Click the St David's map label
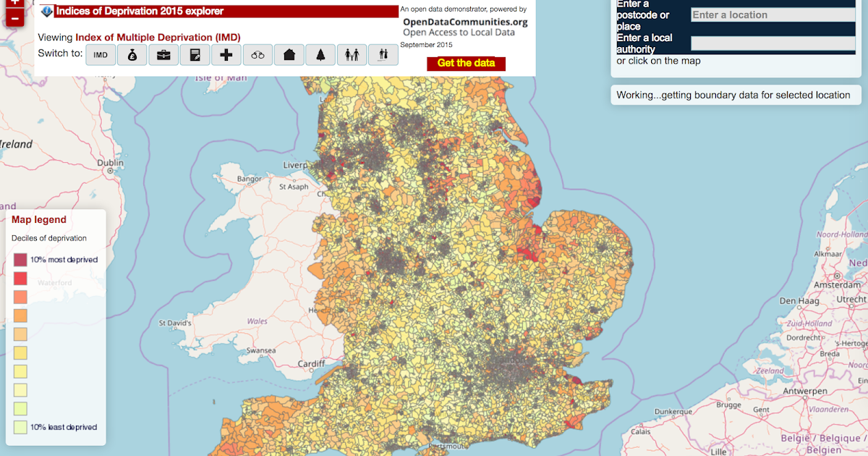The width and height of the screenshot is (868, 456). tap(175, 322)
